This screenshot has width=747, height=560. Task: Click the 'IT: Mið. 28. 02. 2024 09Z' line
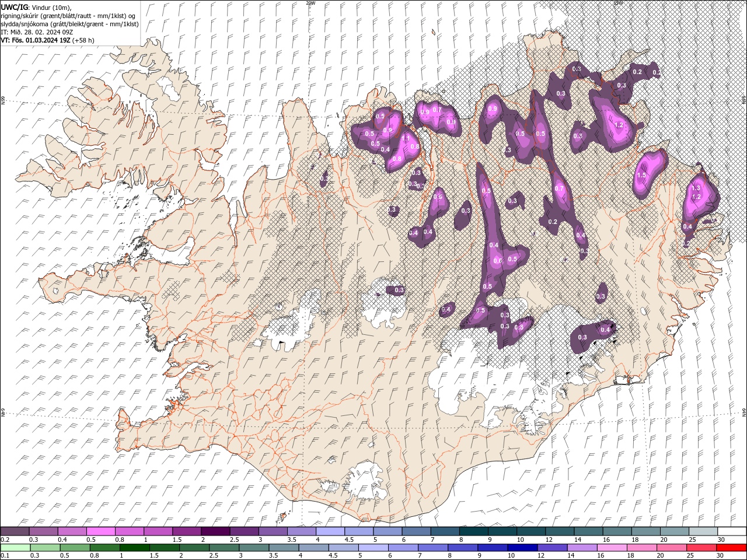(x=37, y=32)
